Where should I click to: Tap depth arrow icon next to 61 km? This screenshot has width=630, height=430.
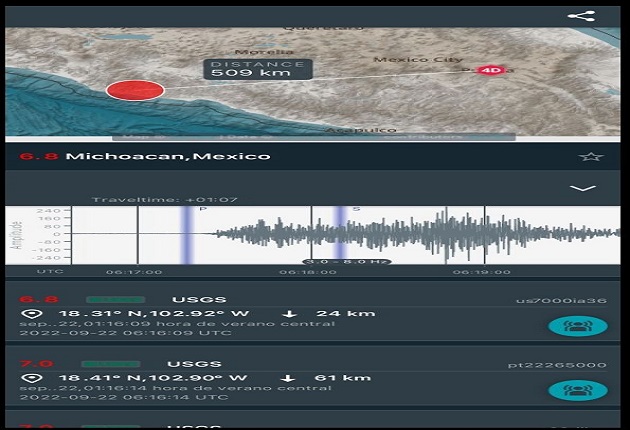click(288, 378)
